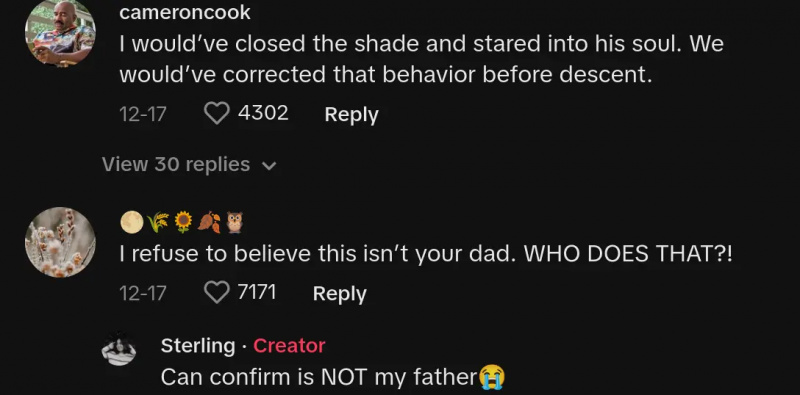Reply to the 'refuse to believe' comment
Screen dimensions: 800x395
pos(339,294)
